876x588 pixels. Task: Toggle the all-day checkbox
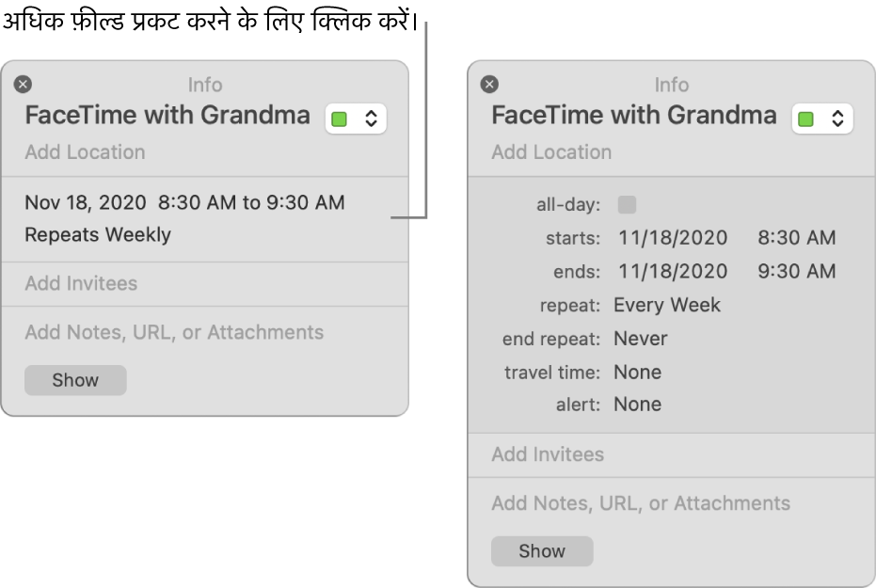[627, 204]
